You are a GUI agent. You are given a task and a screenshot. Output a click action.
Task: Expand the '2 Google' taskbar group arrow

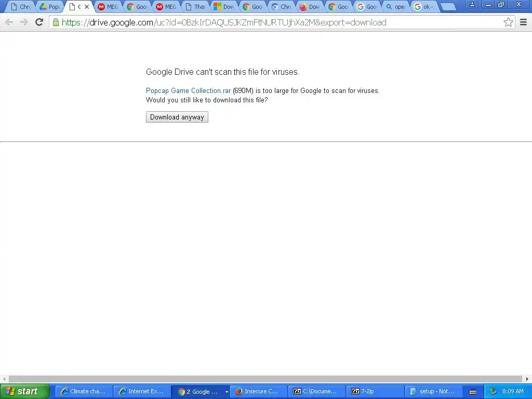point(227,392)
